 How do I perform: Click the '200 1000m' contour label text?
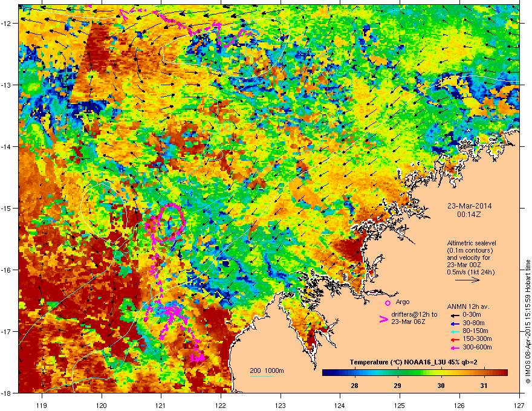[x=267, y=371]
